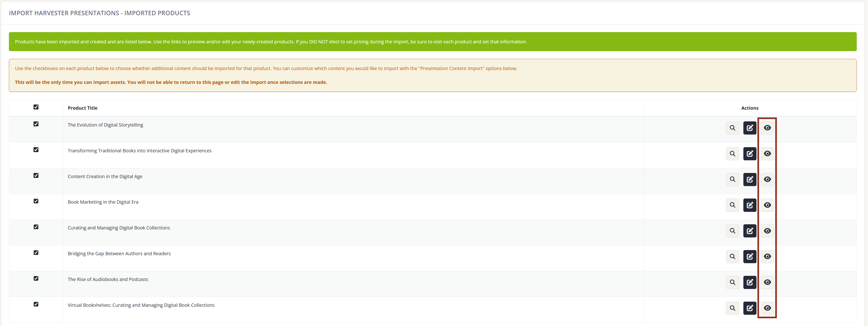The height and width of the screenshot is (326, 868).
Task: Select the magnifier icon for Book Marketing in the Digital Era
Action: coord(733,205)
